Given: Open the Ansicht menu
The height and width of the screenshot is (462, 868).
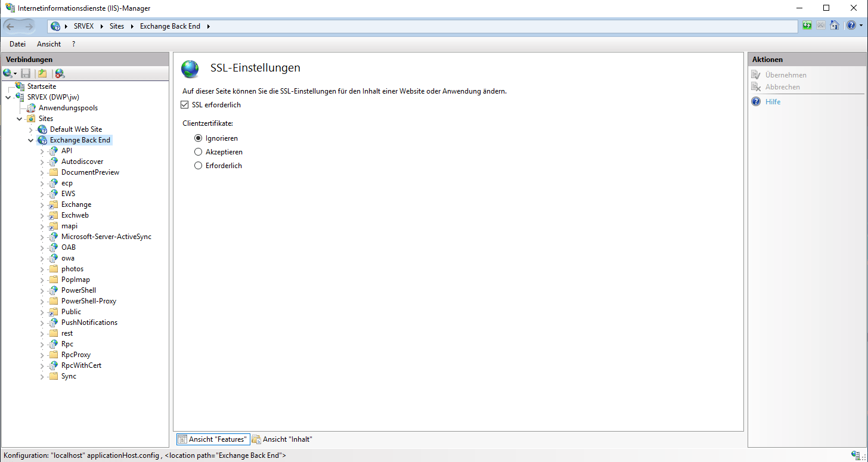Looking at the screenshot, I should coord(49,44).
